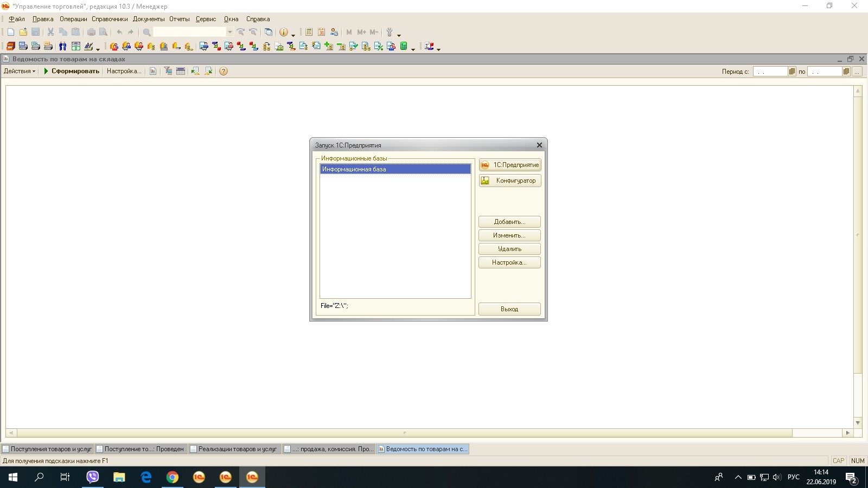Select the Информационная база list entry
Viewport: 868px width, 488px height.
tap(395, 169)
